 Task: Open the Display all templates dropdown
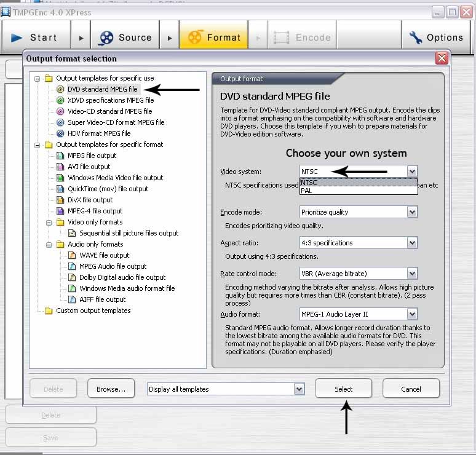[x=299, y=389]
